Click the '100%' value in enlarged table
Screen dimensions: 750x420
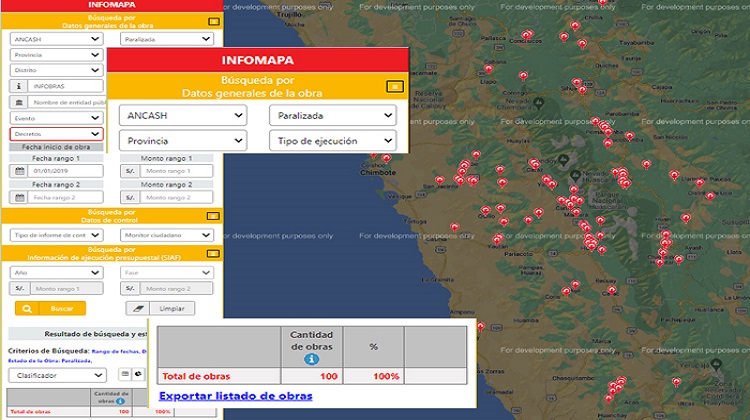(386, 376)
